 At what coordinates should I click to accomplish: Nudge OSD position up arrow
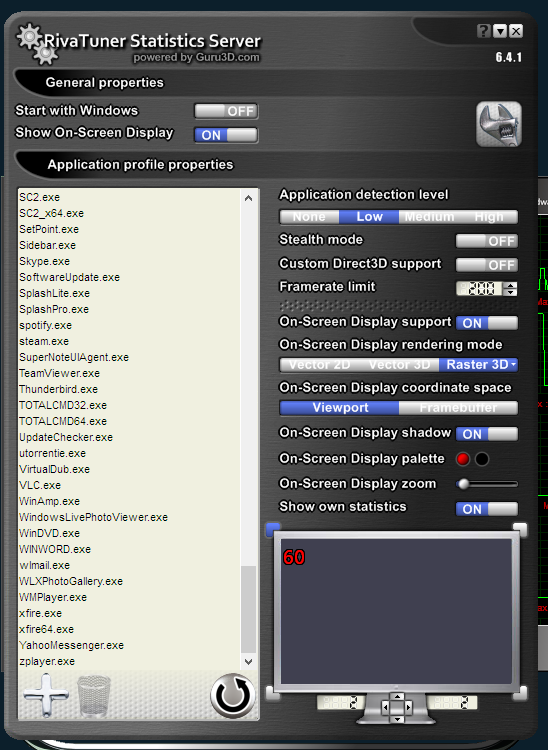click(x=397, y=696)
